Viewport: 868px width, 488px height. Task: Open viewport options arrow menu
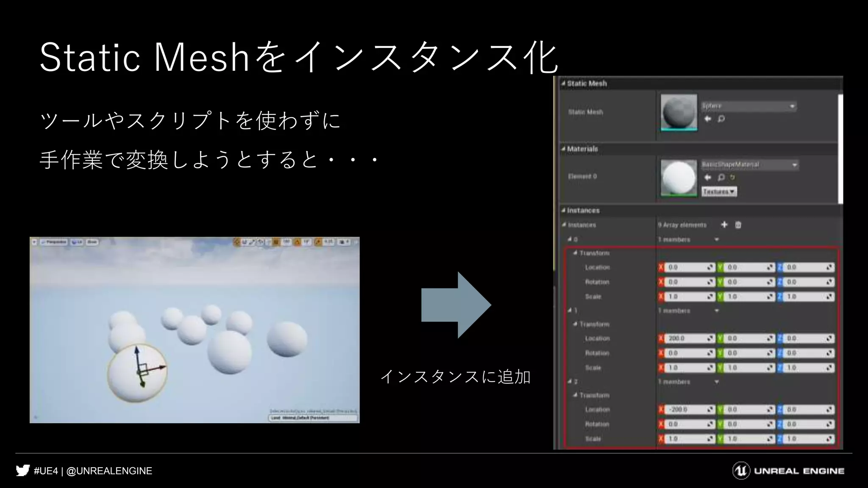pos(34,242)
